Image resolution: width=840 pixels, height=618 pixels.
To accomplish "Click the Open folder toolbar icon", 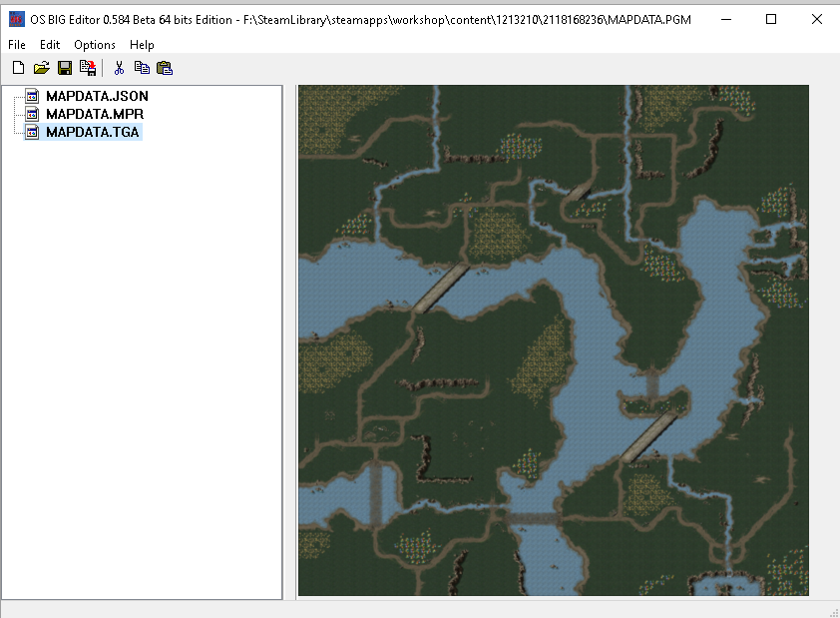I will 41,68.
